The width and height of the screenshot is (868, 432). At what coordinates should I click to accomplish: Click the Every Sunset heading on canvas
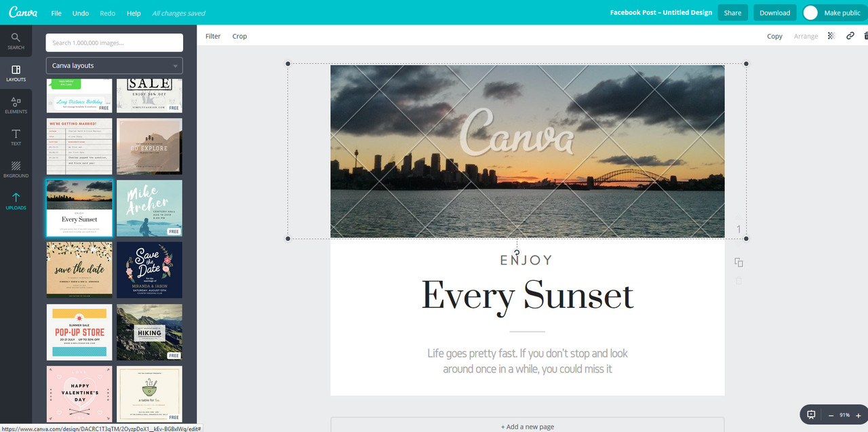528,297
